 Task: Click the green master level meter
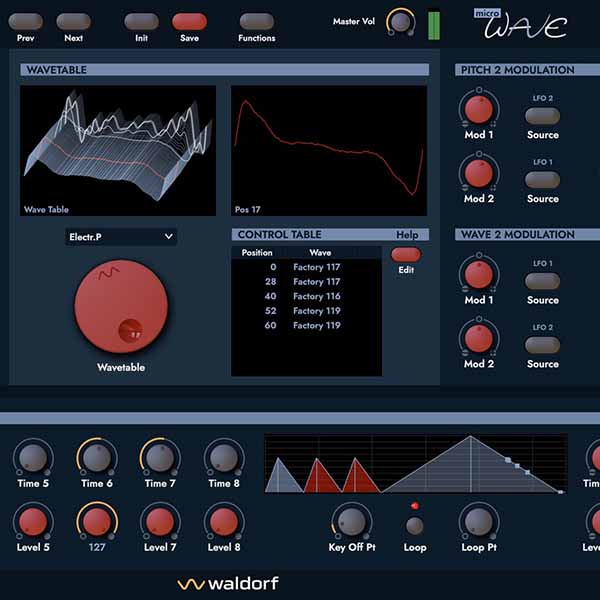[433, 24]
